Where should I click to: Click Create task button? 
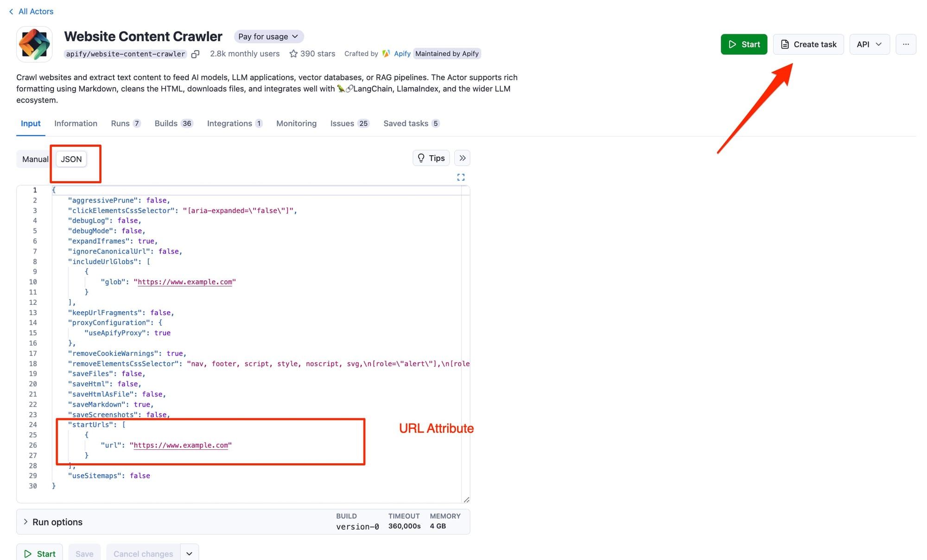(x=808, y=44)
